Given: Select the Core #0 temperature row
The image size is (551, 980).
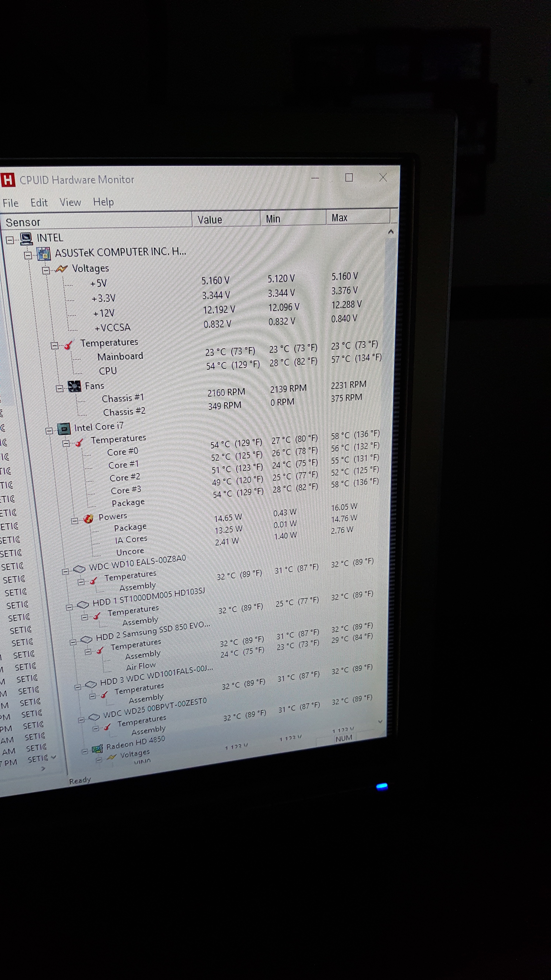Looking at the screenshot, I should (x=122, y=452).
